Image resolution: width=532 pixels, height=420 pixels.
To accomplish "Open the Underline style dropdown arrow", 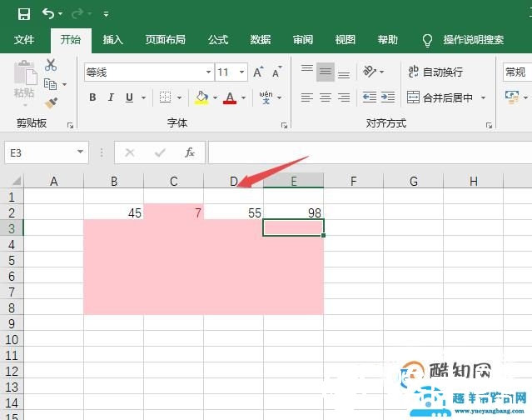I will [x=143, y=97].
